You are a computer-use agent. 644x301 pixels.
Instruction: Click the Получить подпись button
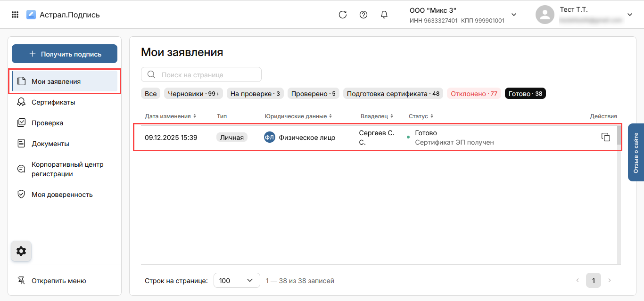(65, 54)
